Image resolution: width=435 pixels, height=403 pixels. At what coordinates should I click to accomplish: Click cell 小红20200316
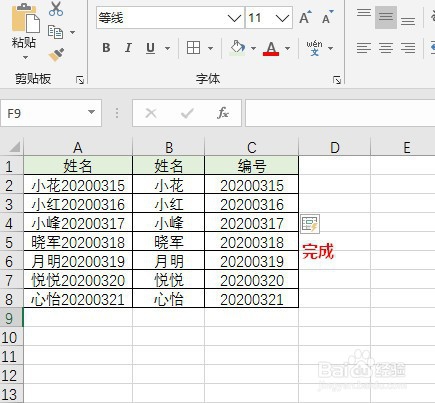[x=78, y=204]
